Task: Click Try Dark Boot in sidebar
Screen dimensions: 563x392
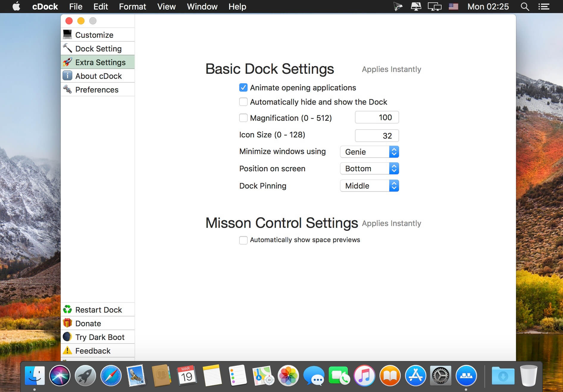Action: click(98, 337)
